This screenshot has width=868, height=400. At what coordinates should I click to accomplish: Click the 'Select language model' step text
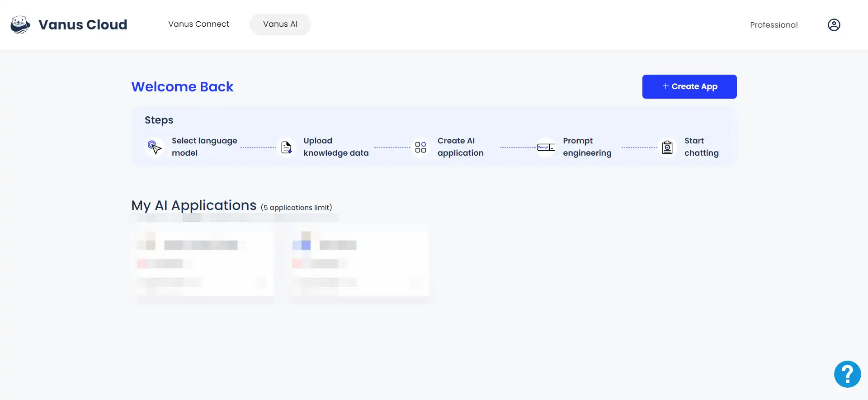tap(204, 147)
